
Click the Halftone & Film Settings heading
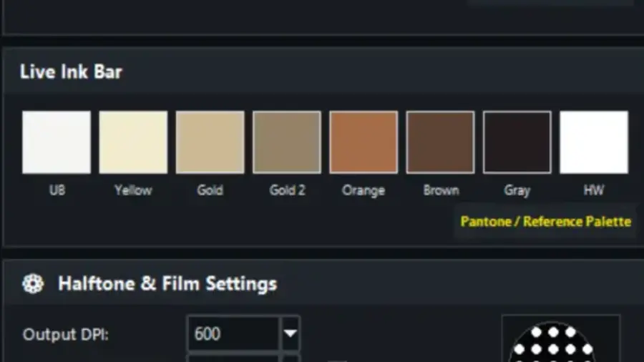coord(167,283)
